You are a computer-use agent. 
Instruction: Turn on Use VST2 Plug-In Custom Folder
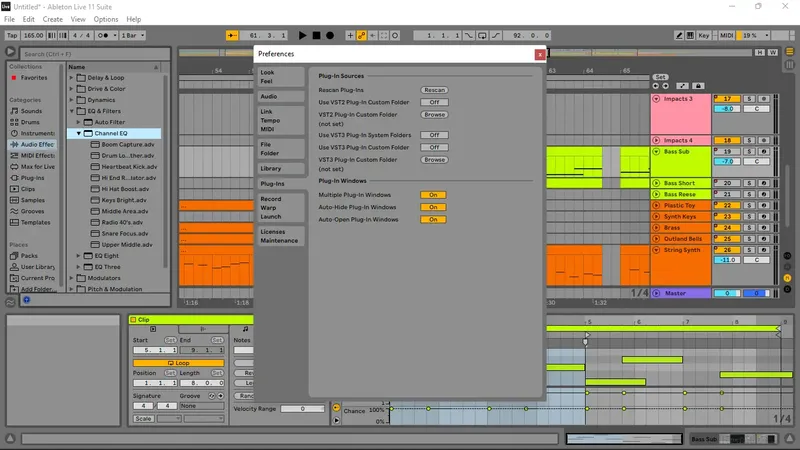[x=434, y=102]
